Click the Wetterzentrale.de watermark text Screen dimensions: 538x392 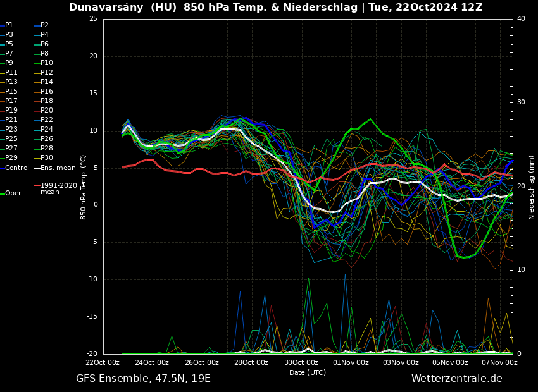pos(456,379)
